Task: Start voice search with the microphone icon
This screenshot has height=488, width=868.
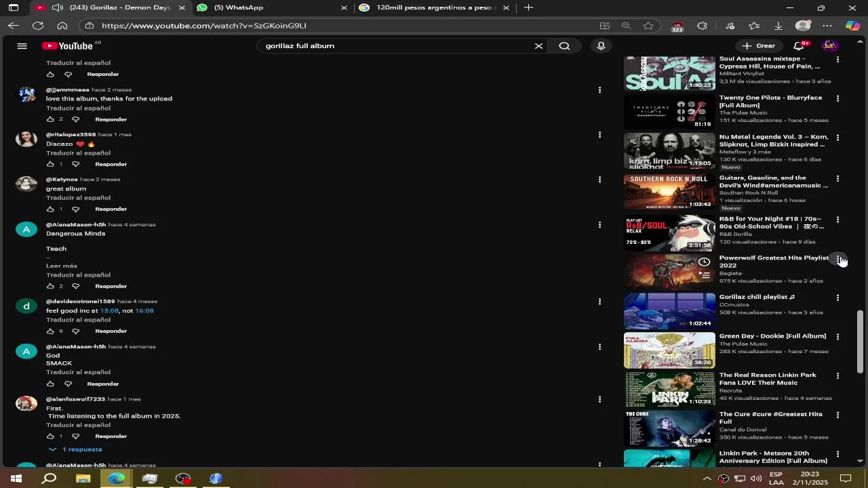Action: 601,46
